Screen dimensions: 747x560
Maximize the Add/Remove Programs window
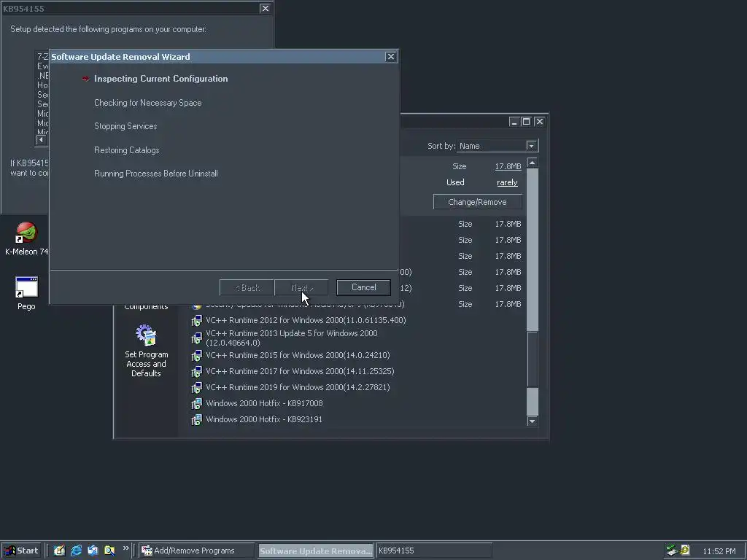pos(526,122)
